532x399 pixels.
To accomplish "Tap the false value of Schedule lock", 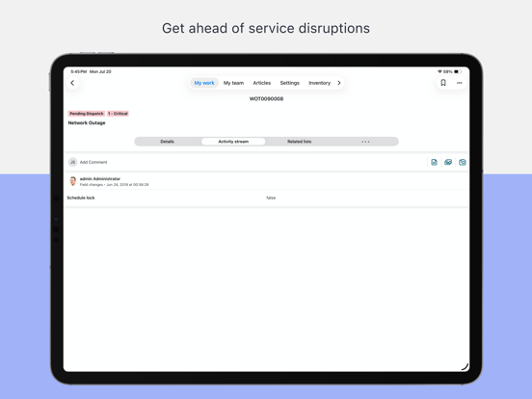I will (271, 198).
